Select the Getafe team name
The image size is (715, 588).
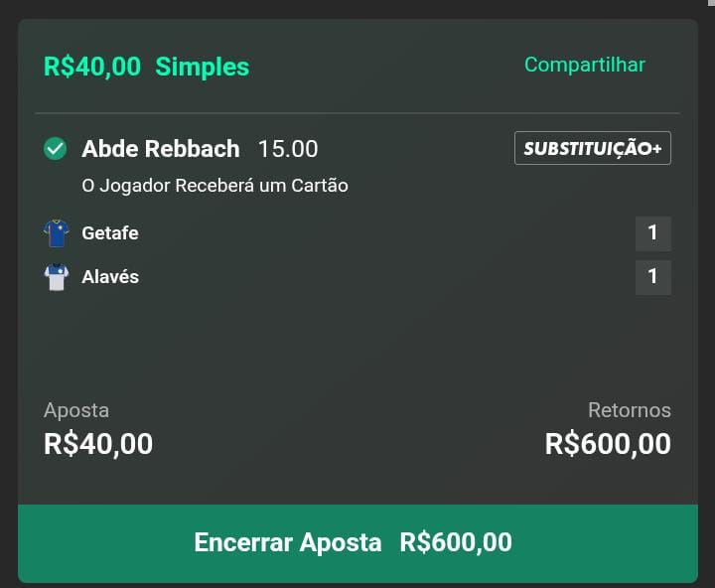pyautogui.click(x=109, y=233)
